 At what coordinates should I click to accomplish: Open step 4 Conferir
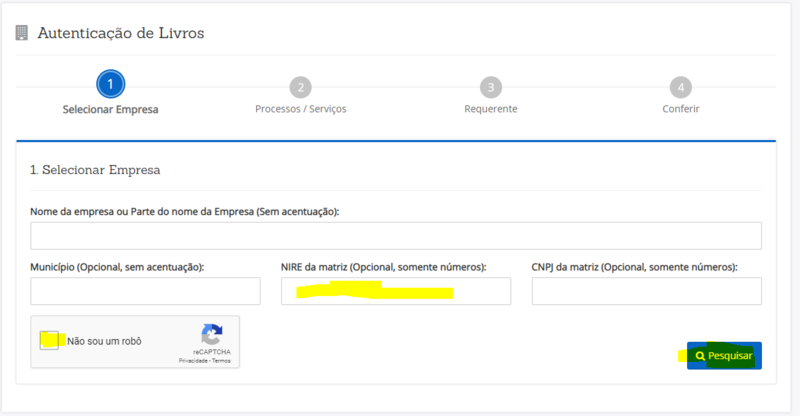681,87
